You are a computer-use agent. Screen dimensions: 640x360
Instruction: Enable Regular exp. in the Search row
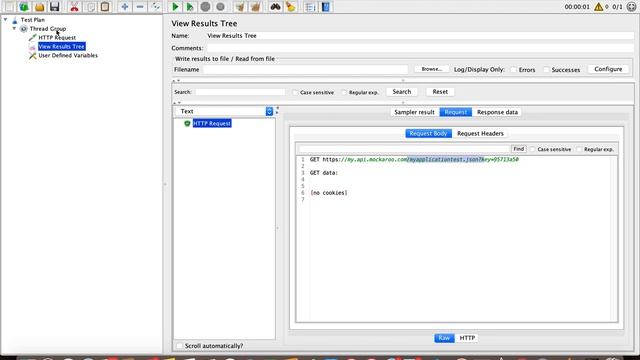tap(344, 93)
